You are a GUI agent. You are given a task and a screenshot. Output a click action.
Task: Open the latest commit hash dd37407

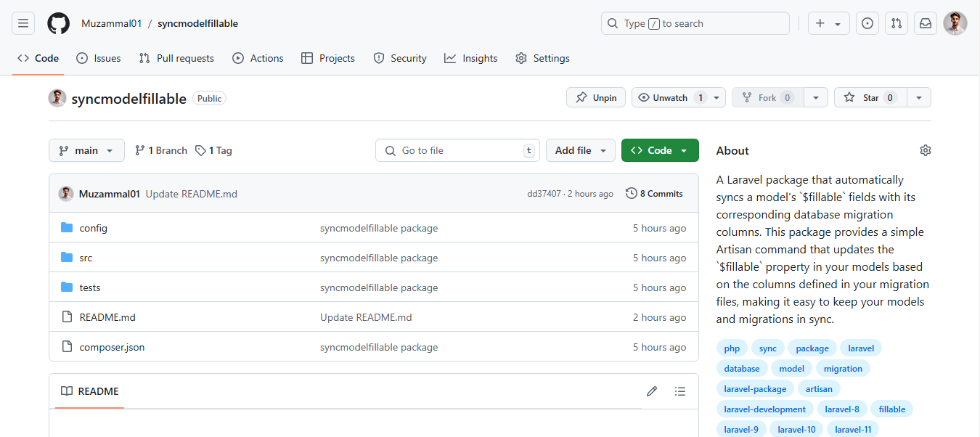[x=544, y=194]
